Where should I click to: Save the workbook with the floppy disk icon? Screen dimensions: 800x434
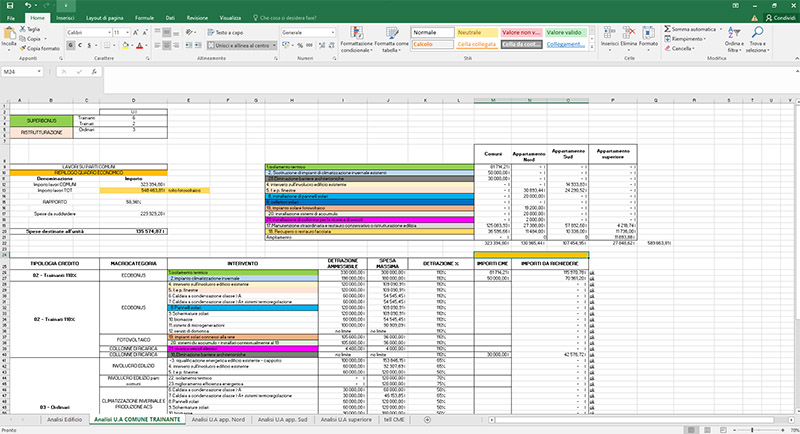tap(9, 5)
